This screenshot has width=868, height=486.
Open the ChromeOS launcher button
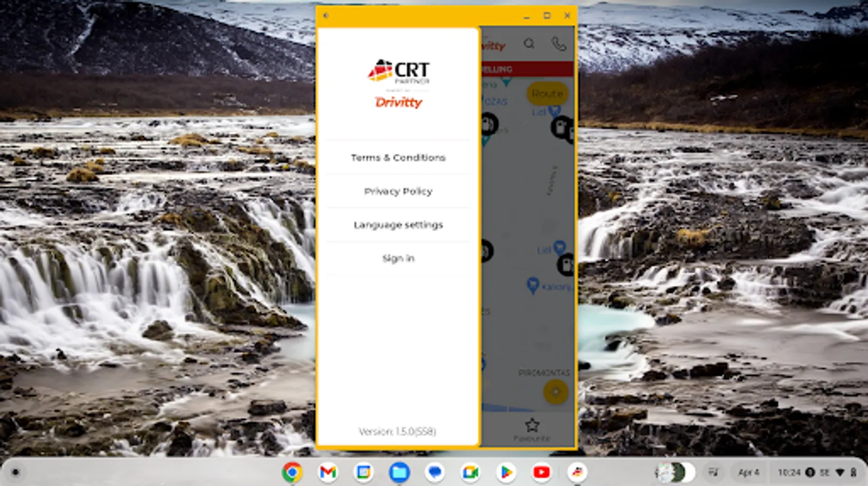[15, 473]
